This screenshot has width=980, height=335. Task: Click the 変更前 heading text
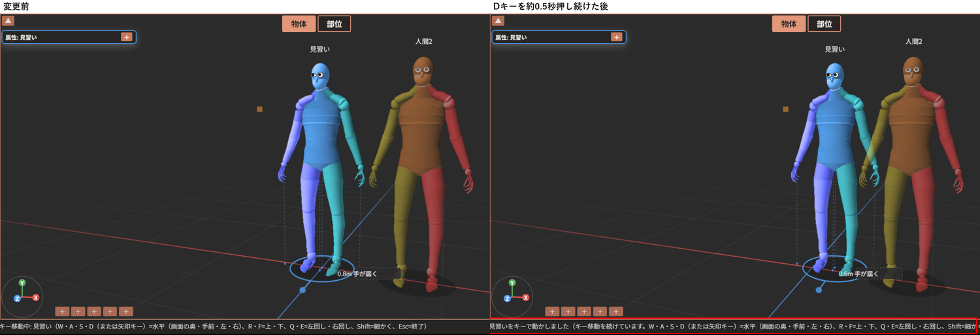pos(16,6)
